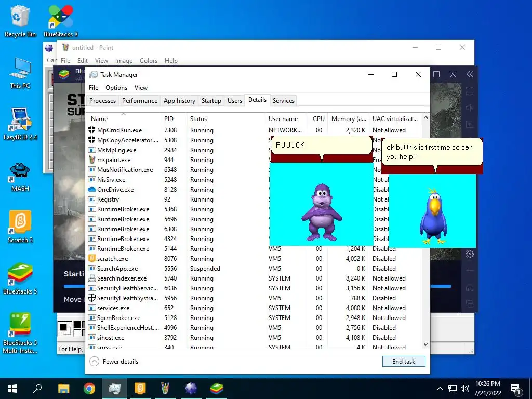This screenshot has width=532, height=399.
Task: Collapse Task Manager with Fewer details
Action: (x=114, y=362)
